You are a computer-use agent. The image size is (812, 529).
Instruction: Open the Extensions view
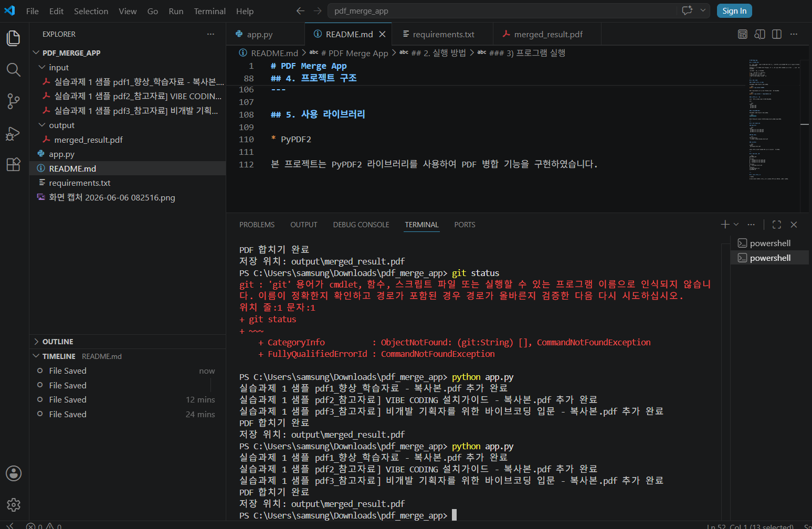pyautogui.click(x=14, y=164)
